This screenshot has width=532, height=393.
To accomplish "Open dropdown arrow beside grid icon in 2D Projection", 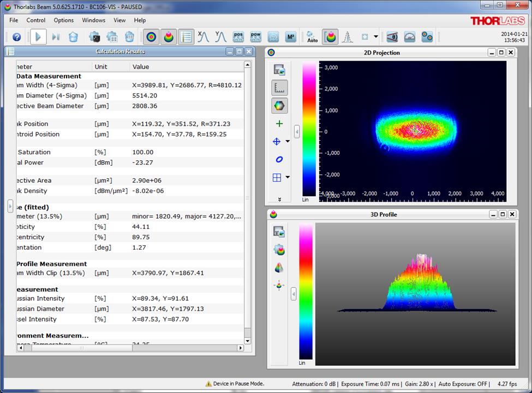I will tap(288, 177).
